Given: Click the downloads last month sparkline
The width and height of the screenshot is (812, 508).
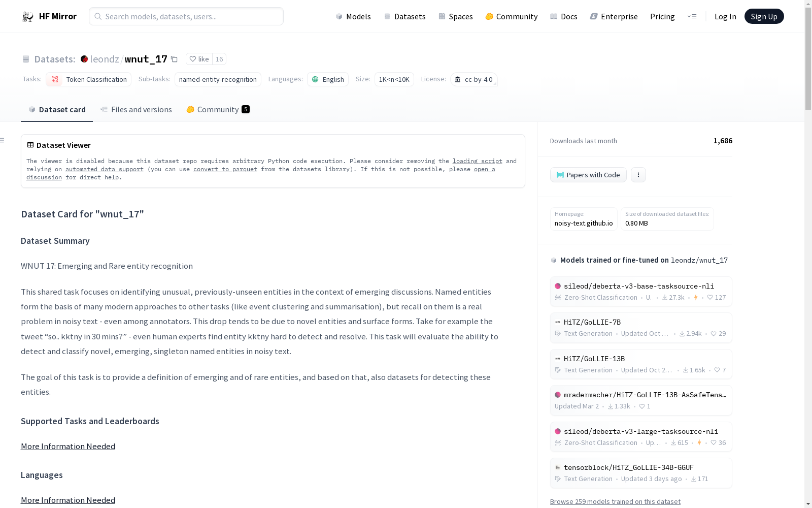Looking at the screenshot, I should tap(665, 142).
